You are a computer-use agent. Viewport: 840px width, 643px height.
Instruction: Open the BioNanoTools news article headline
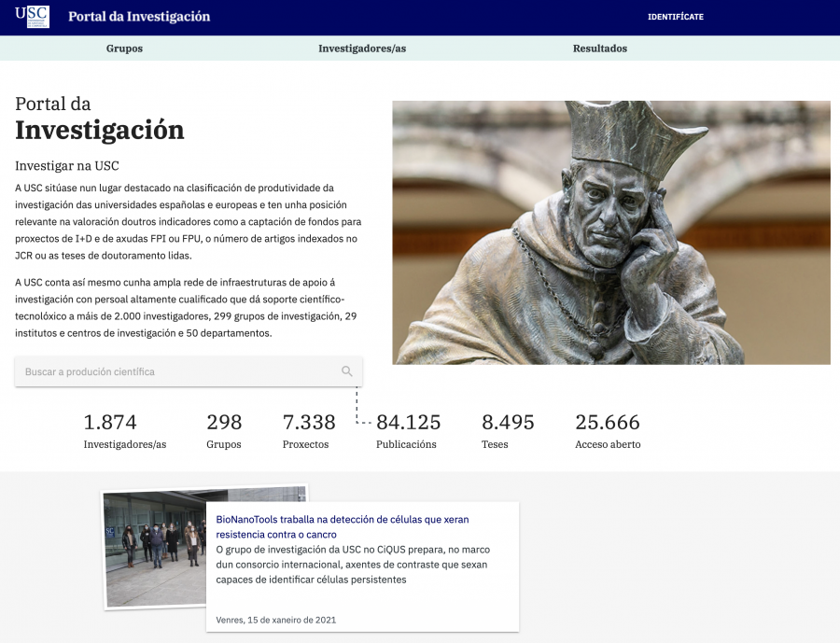tap(343, 526)
